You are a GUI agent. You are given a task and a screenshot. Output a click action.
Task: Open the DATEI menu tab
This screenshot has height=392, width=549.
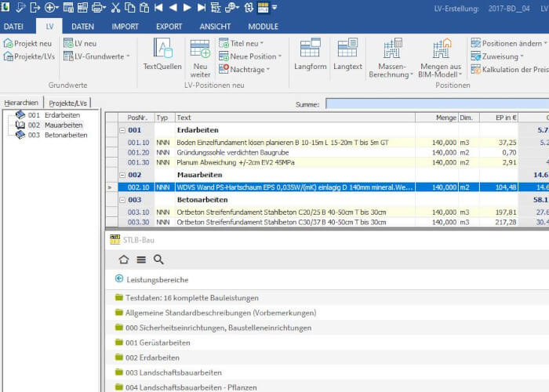click(13, 27)
